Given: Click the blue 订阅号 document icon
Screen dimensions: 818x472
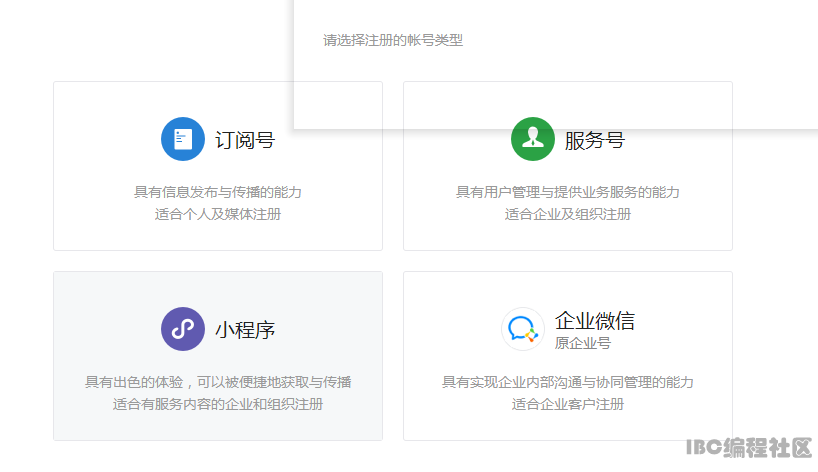Looking at the screenshot, I should pyautogui.click(x=183, y=139).
